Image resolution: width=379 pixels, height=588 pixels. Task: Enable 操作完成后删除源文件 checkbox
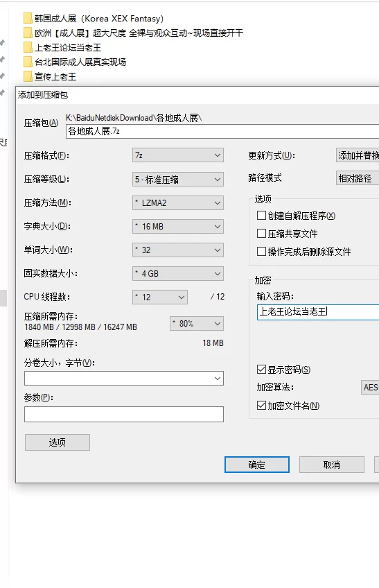[261, 251]
